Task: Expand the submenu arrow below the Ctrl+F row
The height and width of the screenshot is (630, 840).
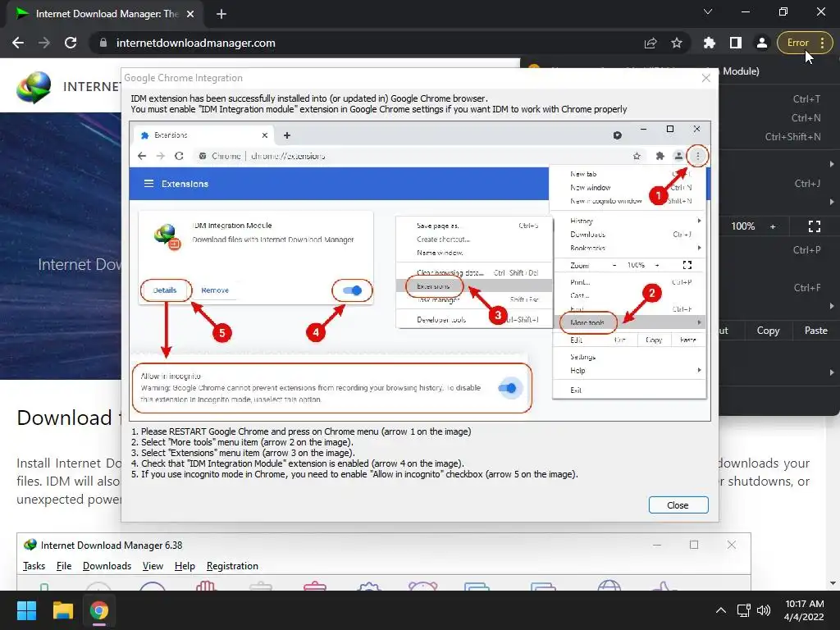Action: 832,307
